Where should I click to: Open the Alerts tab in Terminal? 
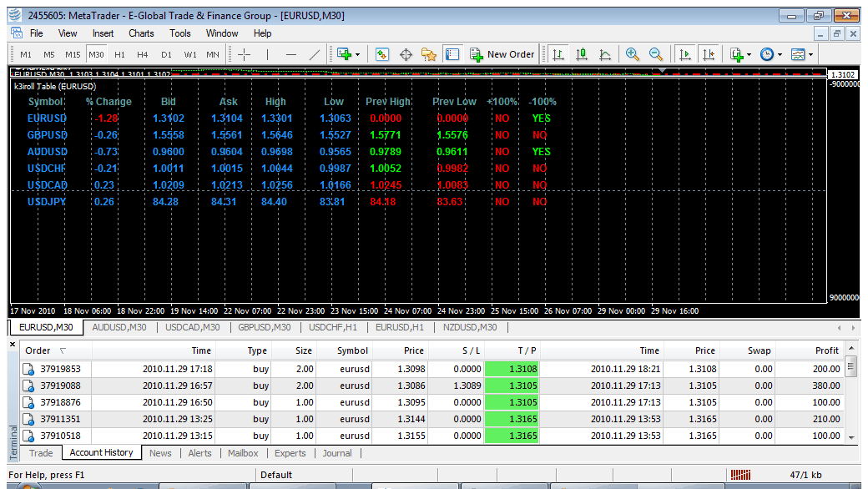[199, 453]
